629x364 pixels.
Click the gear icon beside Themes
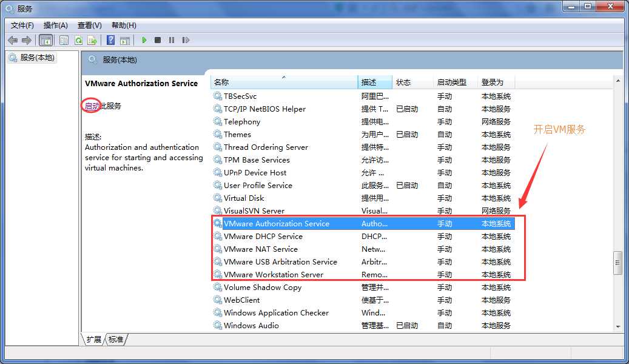[217, 134]
